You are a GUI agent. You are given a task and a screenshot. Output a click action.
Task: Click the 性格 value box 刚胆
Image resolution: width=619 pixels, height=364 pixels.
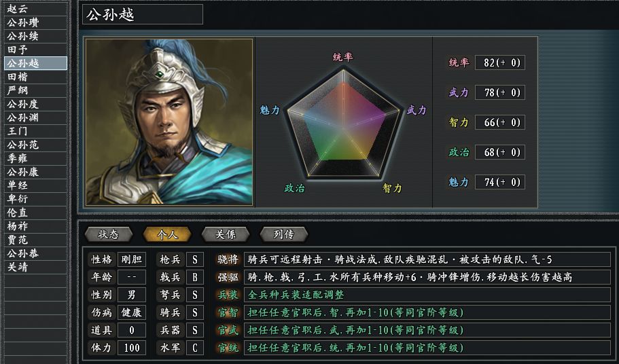tap(131, 259)
